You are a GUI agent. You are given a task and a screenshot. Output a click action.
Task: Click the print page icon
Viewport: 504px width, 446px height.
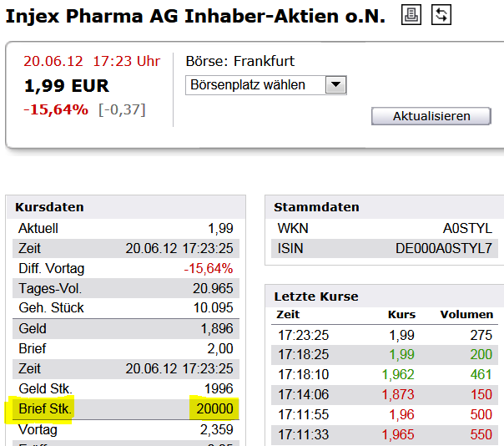click(411, 14)
